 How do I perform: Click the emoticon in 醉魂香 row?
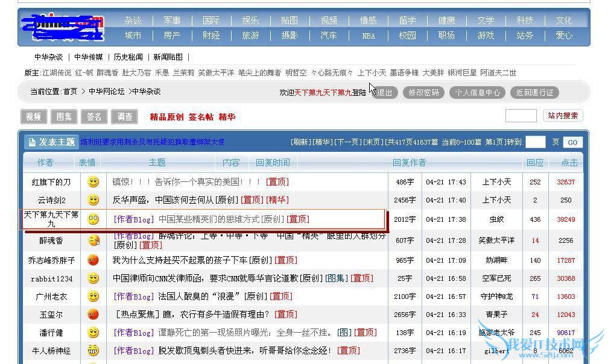pyautogui.click(x=93, y=240)
